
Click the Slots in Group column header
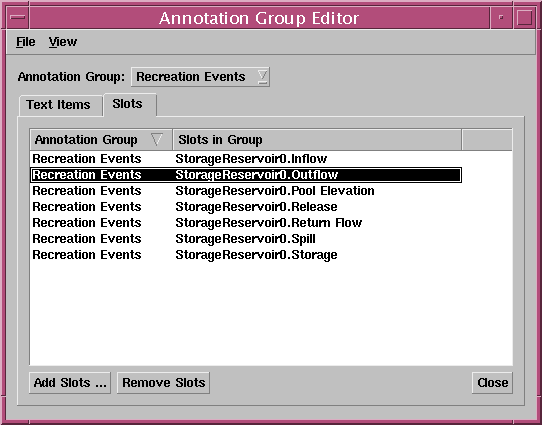(317, 140)
